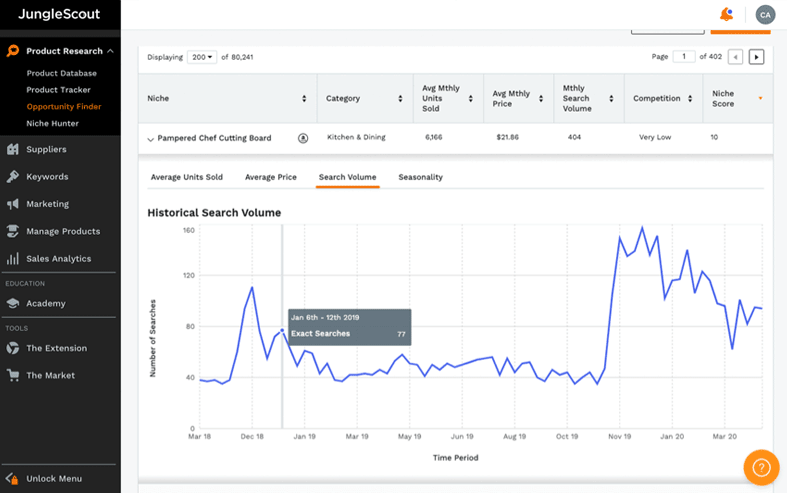This screenshot has width=787, height=493.
Task: Open Sales Analytics from sidebar
Action: (x=58, y=259)
